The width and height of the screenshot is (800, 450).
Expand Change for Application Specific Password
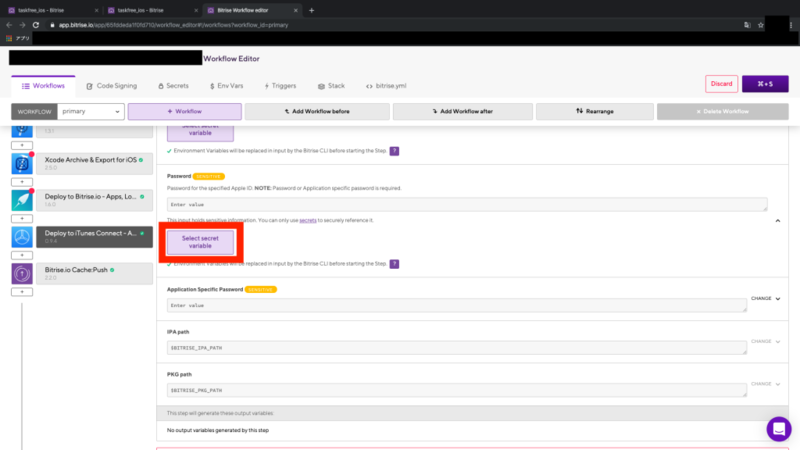(x=765, y=298)
